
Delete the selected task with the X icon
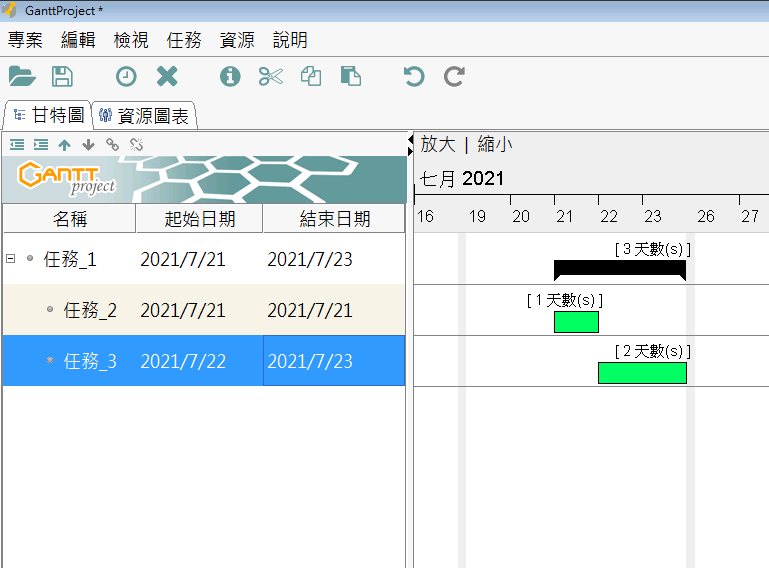click(x=167, y=76)
